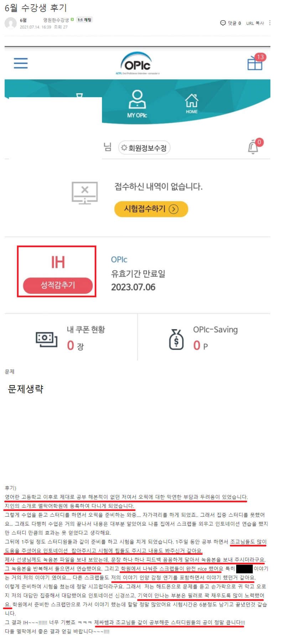Screen dimensions: 285x644
Task: Click the author's profile avatar
Action: pos(11,23)
